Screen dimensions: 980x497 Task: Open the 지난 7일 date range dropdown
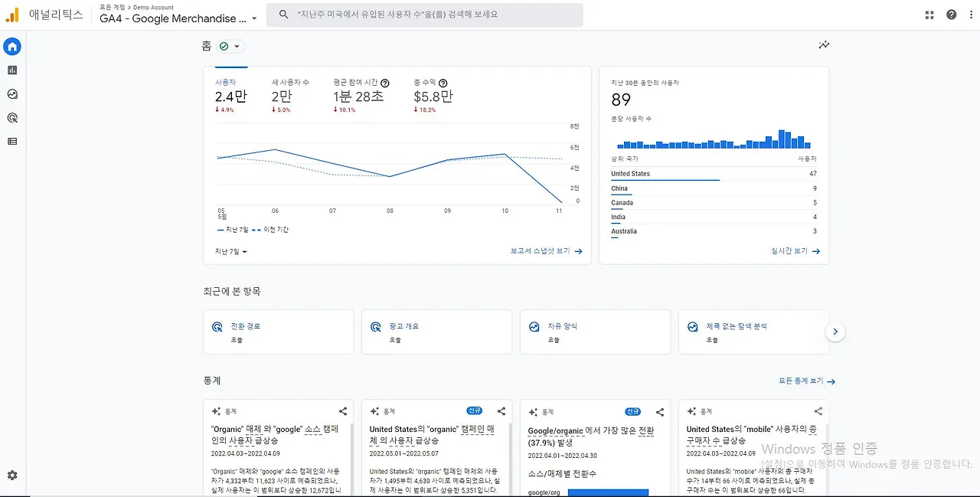point(231,251)
